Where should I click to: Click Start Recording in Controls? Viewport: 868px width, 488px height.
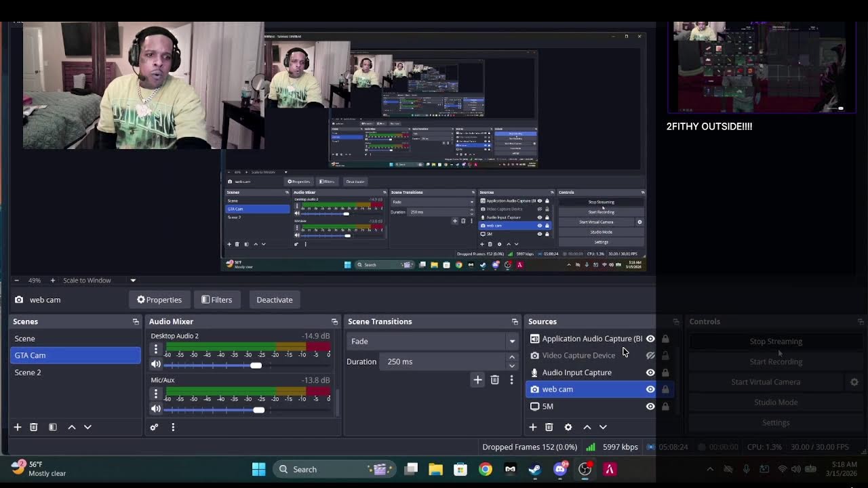tap(776, 362)
